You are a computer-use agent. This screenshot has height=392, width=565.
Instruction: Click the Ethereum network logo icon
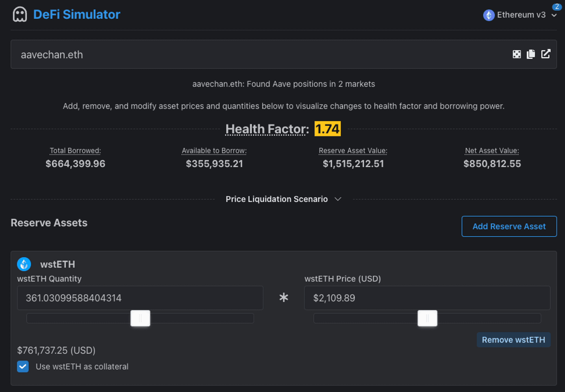[489, 15]
